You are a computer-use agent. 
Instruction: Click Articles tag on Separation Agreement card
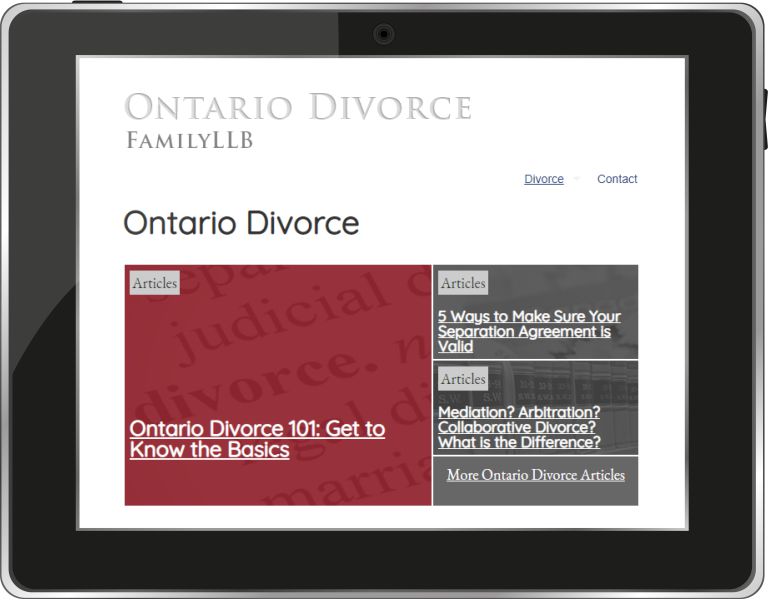(463, 283)
